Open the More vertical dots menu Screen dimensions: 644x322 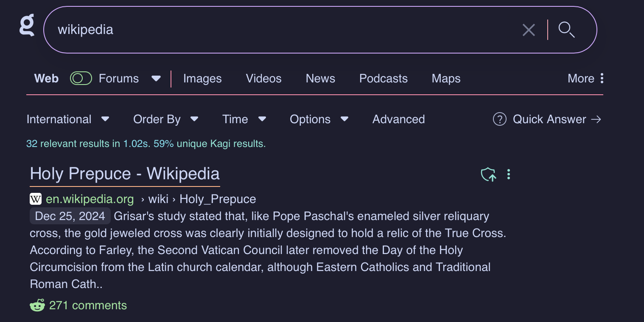pos(602,78)
